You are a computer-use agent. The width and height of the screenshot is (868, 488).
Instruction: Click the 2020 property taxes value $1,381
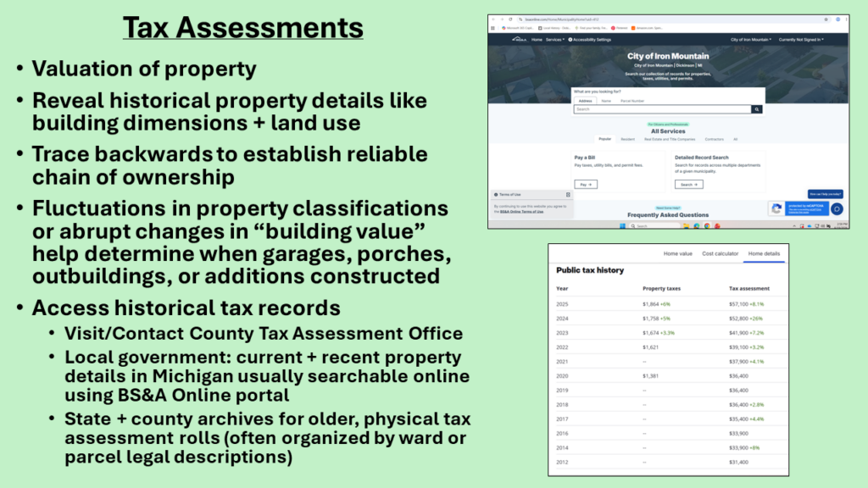(650, 375)
